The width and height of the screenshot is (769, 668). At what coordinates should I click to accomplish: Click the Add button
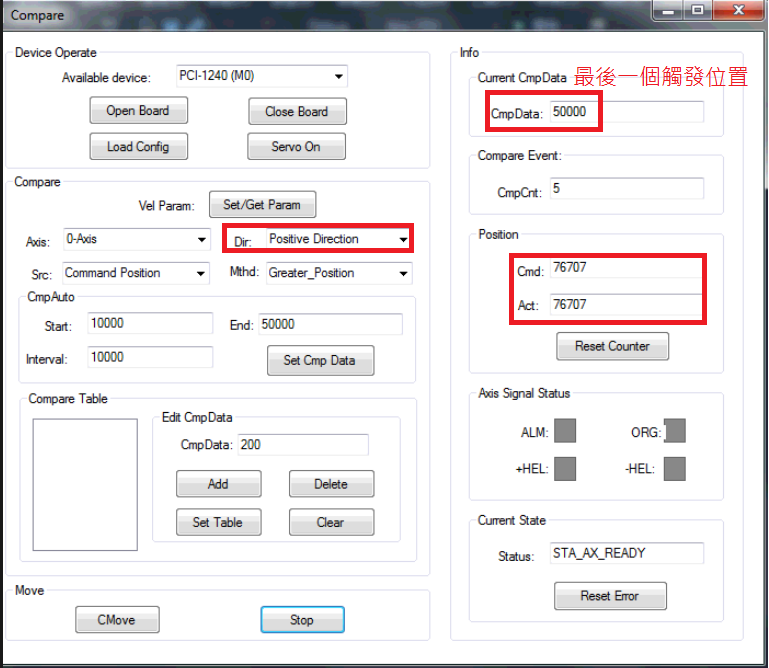coord(219,484)
